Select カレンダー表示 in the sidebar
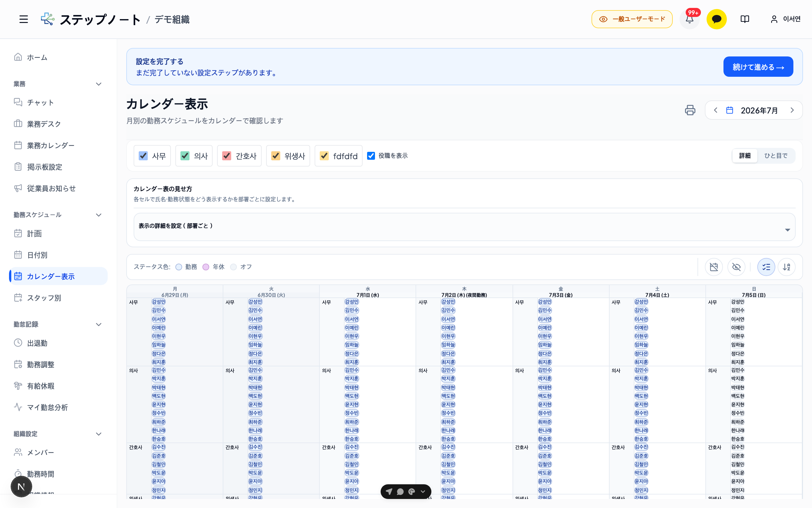812x508 pixels. tap(58, 276)
